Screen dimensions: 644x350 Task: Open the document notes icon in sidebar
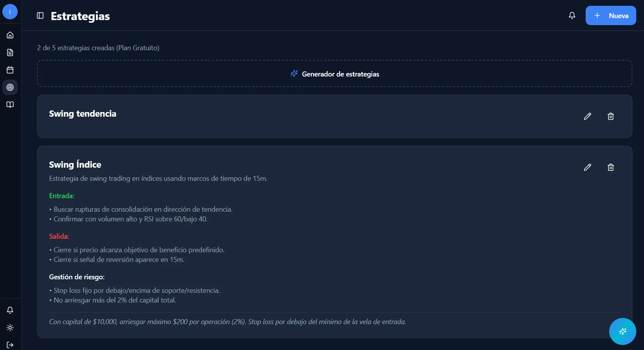(10, 53)
